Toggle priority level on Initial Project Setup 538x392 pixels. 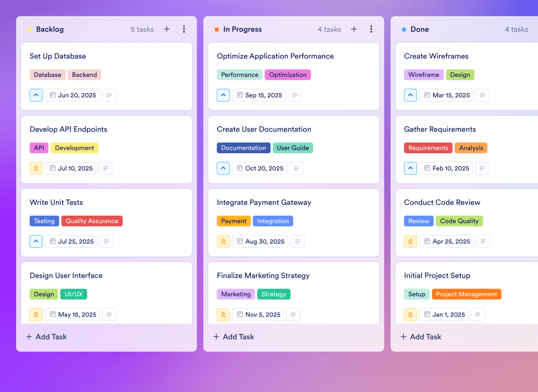410,314
